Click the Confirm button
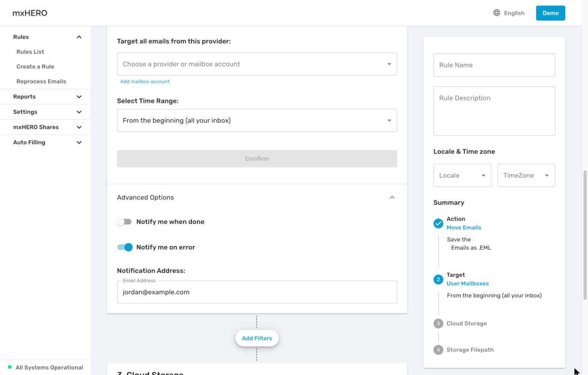The image size is (588, 375). (257, 159)
